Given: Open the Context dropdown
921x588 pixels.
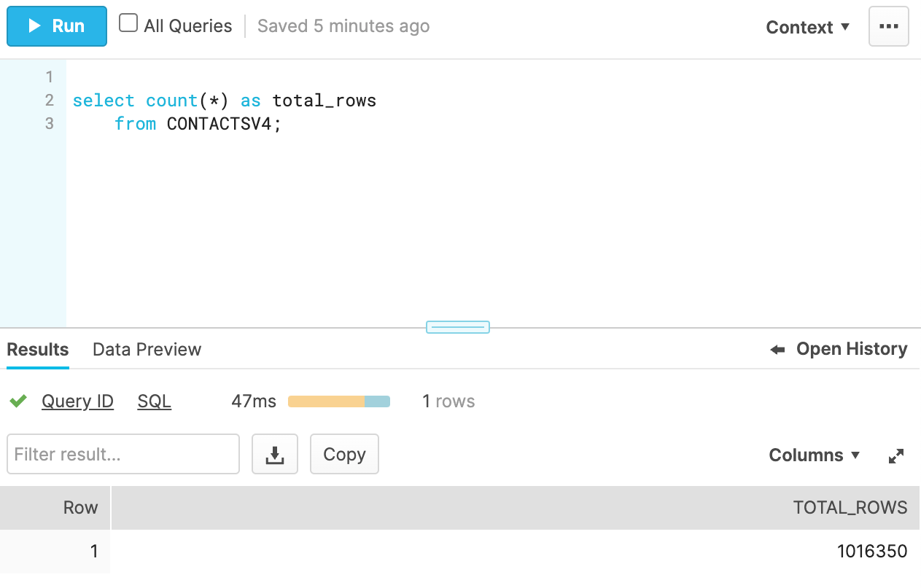Looking at the screenshot, I should tap(808, 27).
